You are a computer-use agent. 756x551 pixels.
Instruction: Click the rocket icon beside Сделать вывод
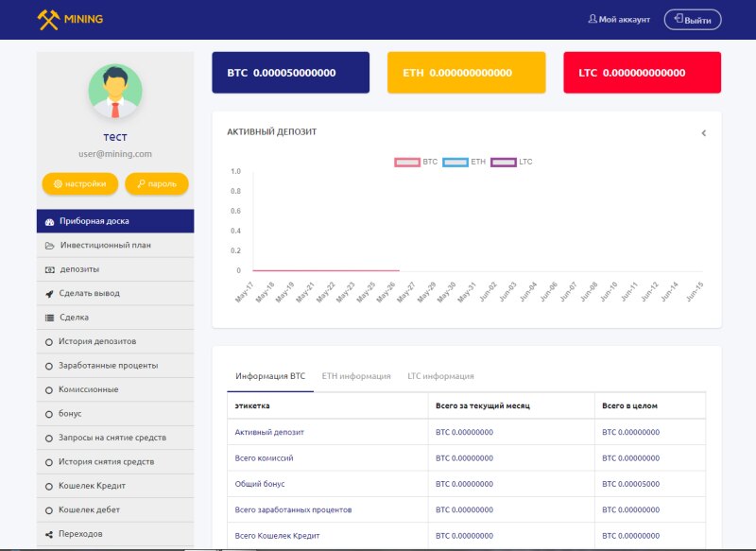coord(49,293)
